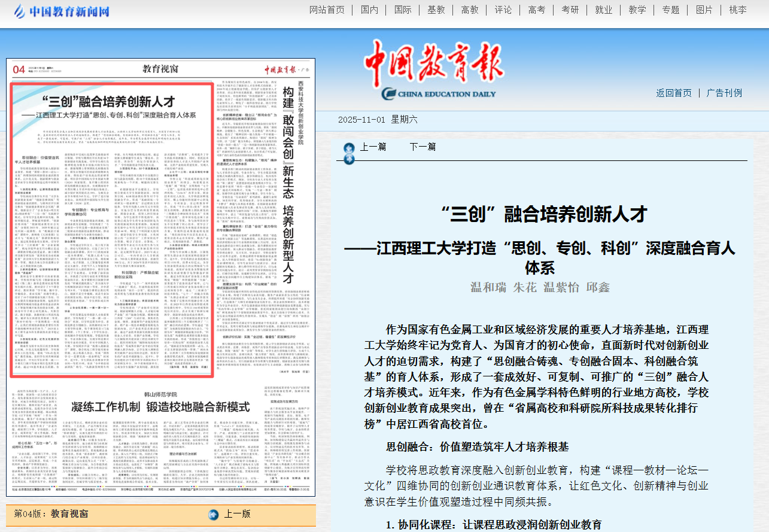Click the 返回首页 link
This screenshot has width=769, height=532.
click(673, 93)
